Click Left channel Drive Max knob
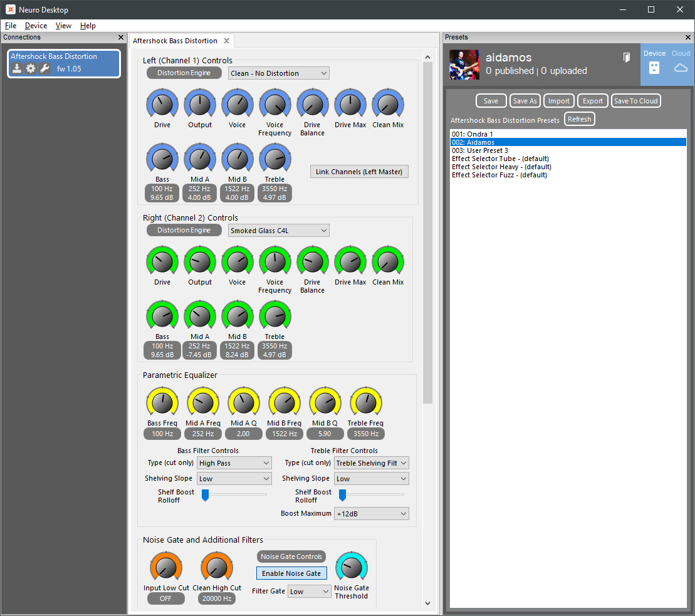The image size is (695, 616). point(350,105)
